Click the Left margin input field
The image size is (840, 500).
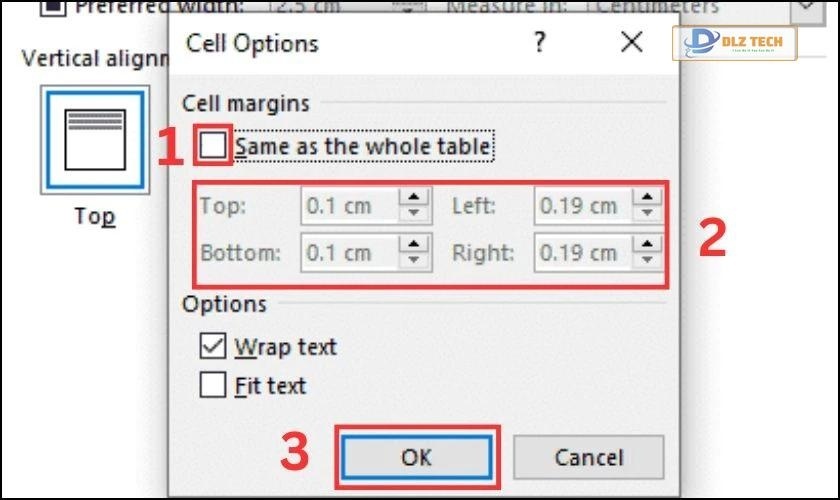point(584,206)
